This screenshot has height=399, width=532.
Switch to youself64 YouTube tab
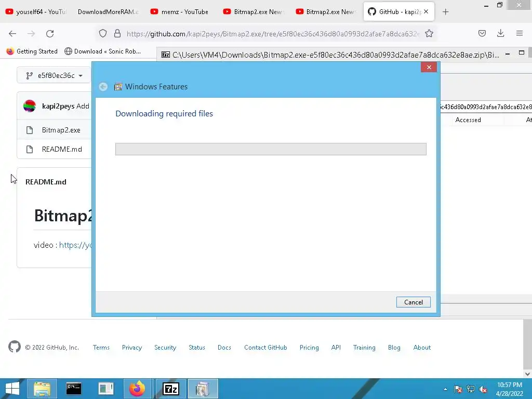[37, 11]
